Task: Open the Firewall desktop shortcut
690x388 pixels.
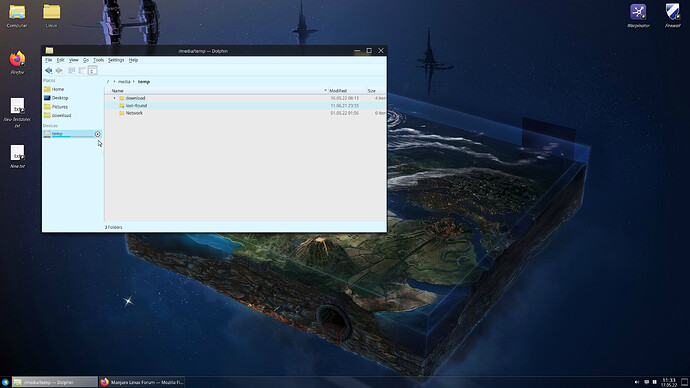Action: point(672,16)
